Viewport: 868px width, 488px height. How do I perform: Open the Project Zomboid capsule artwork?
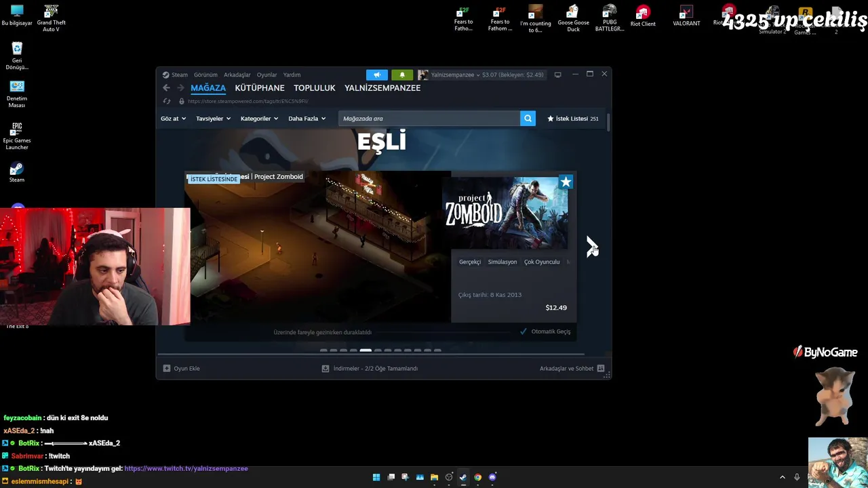(x=505, y=213)
